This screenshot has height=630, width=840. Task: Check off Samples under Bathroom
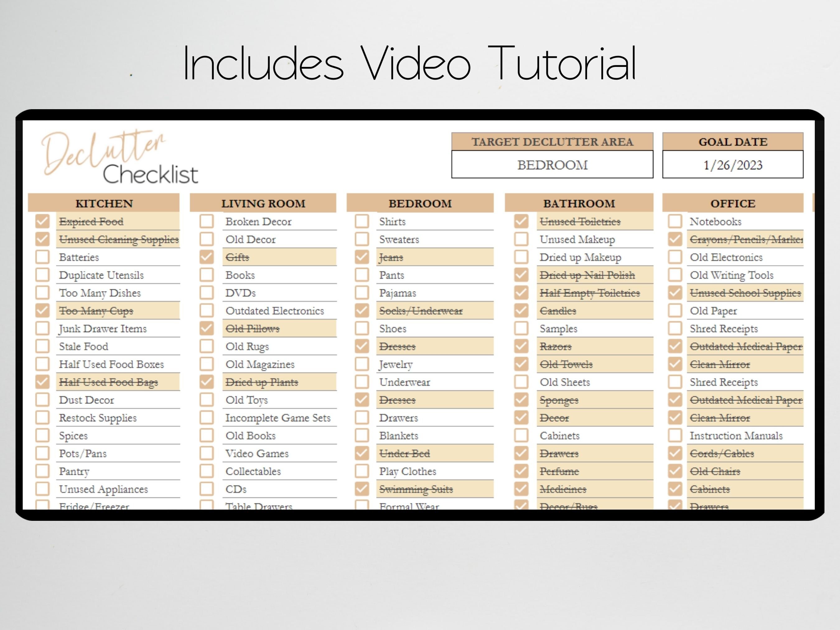521,329
